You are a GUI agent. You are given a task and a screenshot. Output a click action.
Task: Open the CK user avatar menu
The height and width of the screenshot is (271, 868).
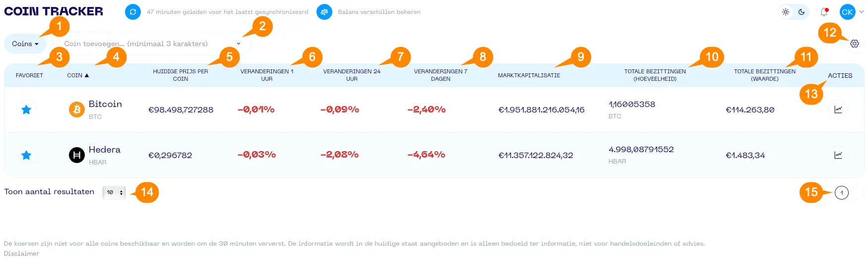pos(847,12)
